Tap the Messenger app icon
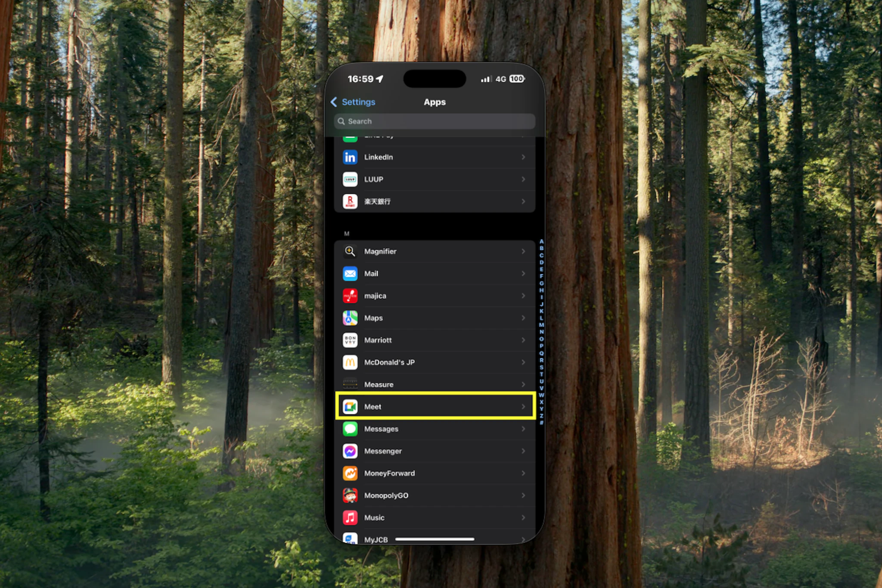 tap(350, 451)
